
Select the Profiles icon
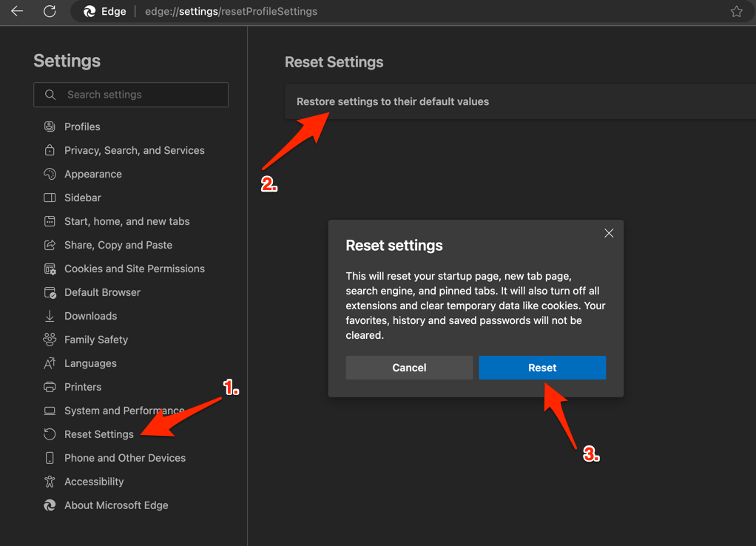(x=50, y=127)
